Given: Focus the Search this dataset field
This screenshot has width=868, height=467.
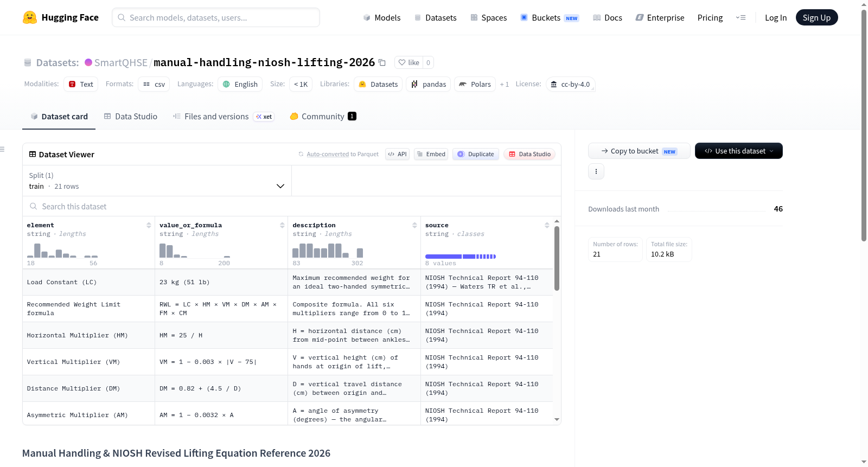Looking at the screenshot, I should [292, 207].
